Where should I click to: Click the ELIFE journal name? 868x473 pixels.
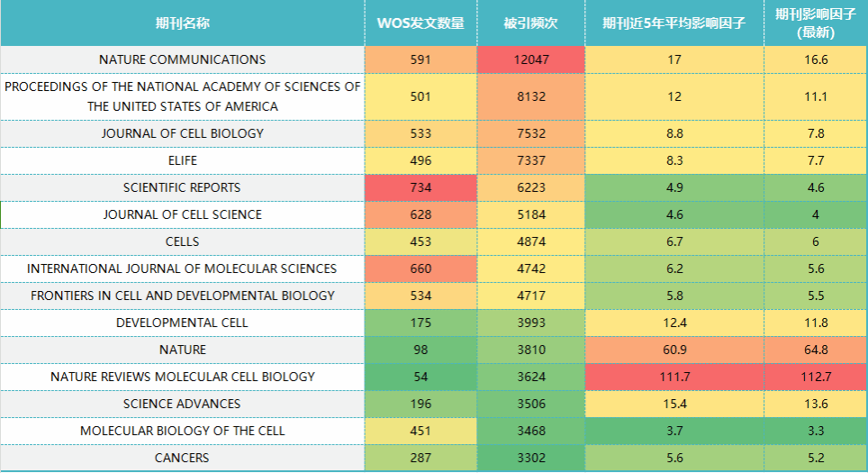(182, 160)
